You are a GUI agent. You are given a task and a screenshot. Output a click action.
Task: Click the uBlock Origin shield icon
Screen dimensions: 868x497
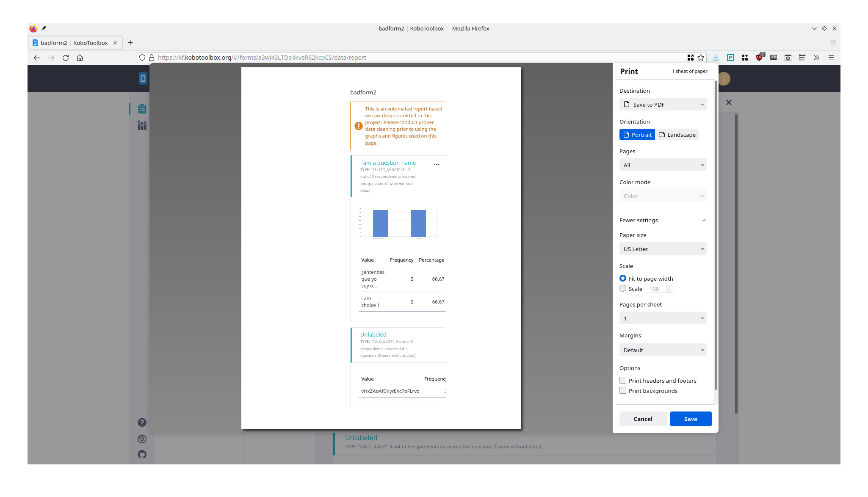click(x=759, y=58)
